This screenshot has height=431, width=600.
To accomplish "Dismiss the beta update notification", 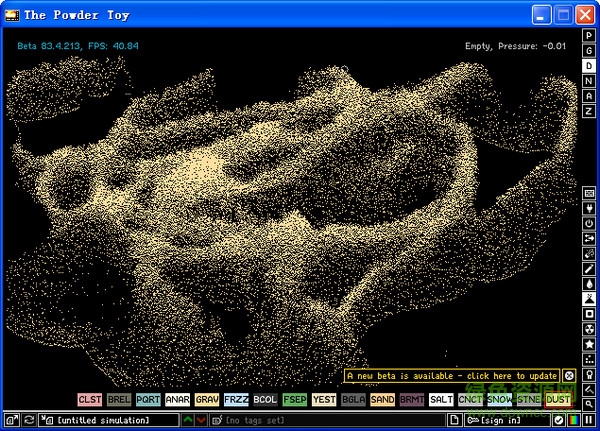I will tap(569, 376).
